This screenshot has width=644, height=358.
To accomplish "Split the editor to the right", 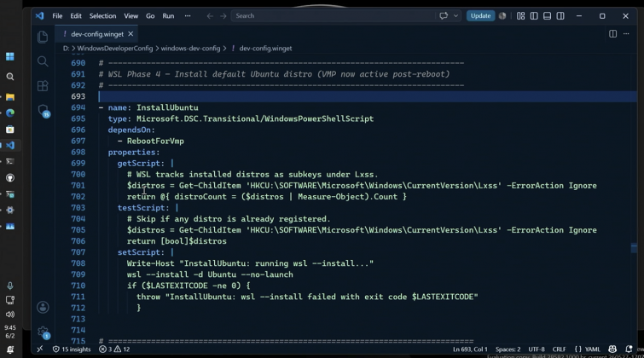I will (x=612, y=33).
